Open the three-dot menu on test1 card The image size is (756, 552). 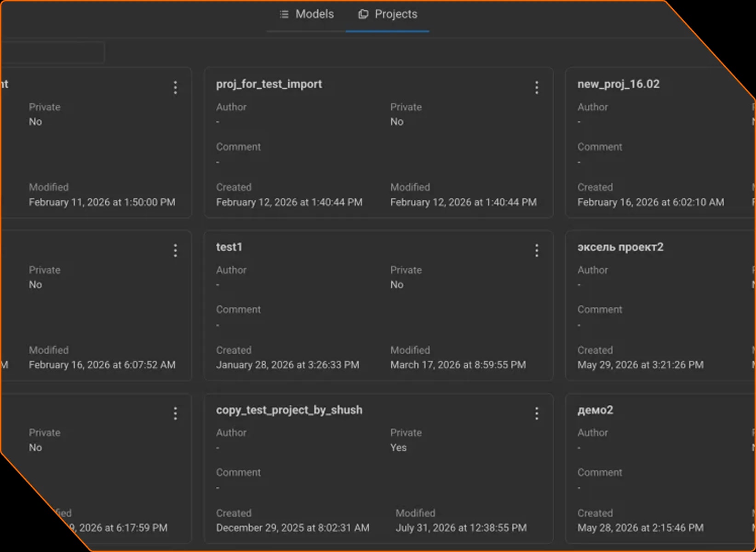537,250
